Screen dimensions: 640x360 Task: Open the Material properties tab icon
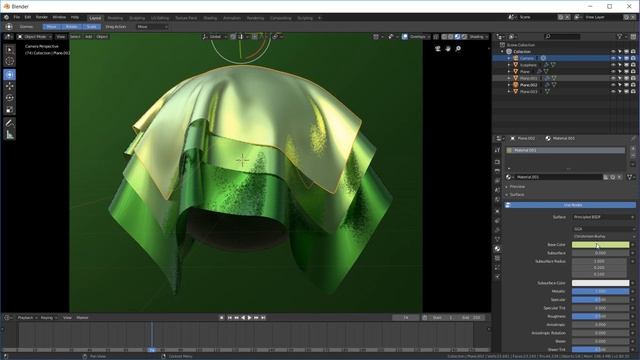[x=497, y=249]
